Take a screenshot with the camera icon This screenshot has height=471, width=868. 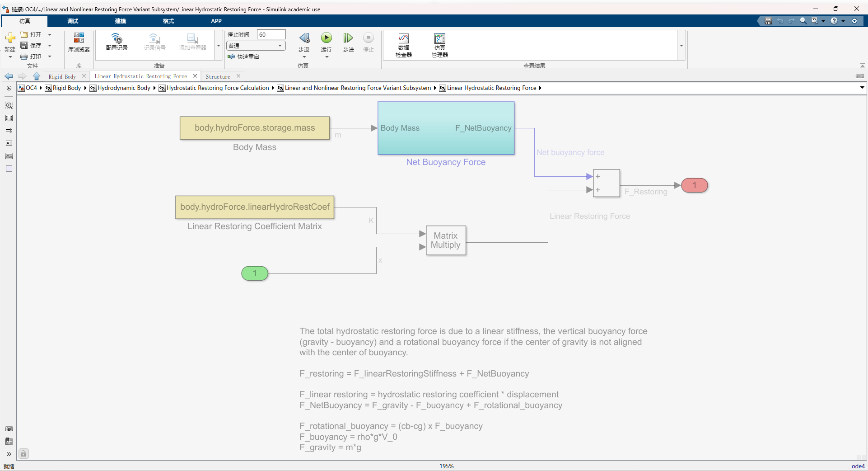(9, 429)
